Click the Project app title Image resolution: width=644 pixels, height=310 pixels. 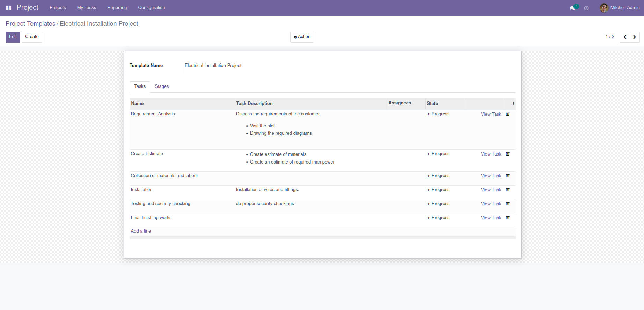click(x=28, y=7)
